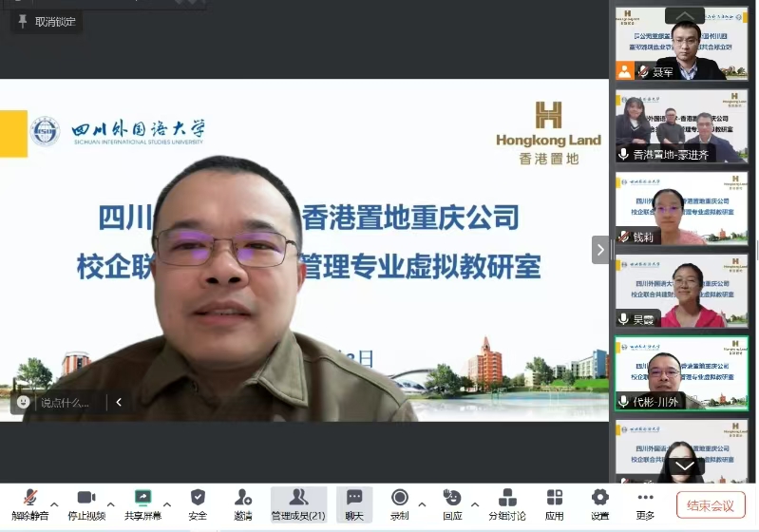Open 分组讨论 breakout rooms
The width and height of the screenshot is (759, 532).
pyautogui.click(x=507, y=504)
